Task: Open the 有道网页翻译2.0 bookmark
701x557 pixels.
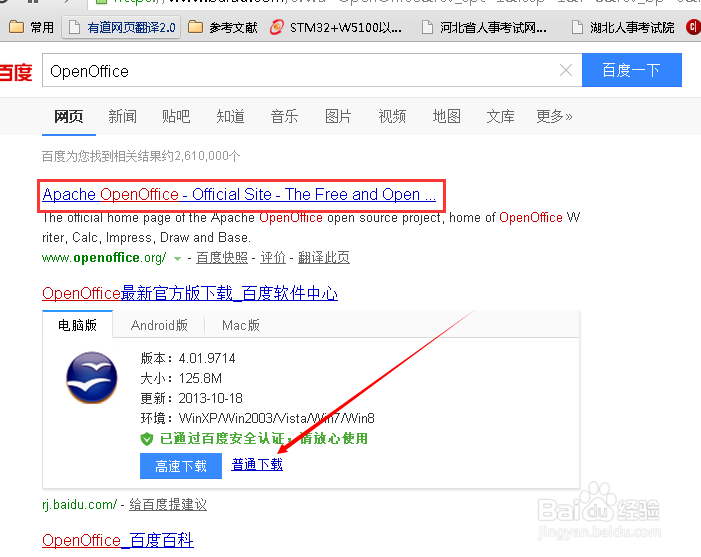Action: [x=122, y=28]
